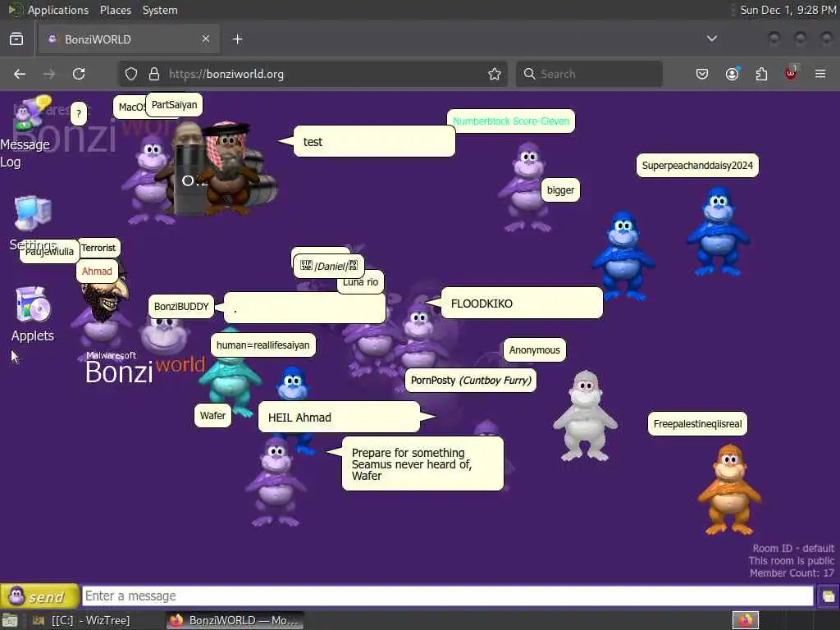Click the Daniel name tag
This screenshot has height=630, width=840.
[328, 267]
